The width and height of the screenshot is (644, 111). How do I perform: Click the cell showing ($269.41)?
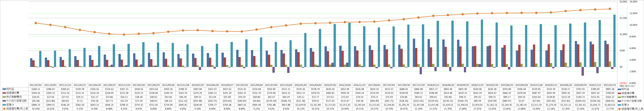tap(581, 101)
